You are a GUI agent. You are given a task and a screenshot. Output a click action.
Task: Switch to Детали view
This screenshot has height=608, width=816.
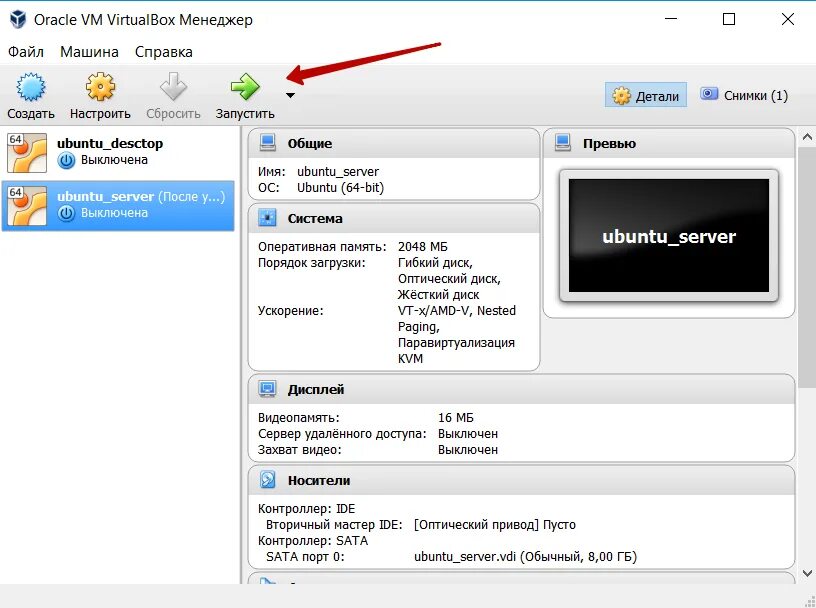coord(646,95)
